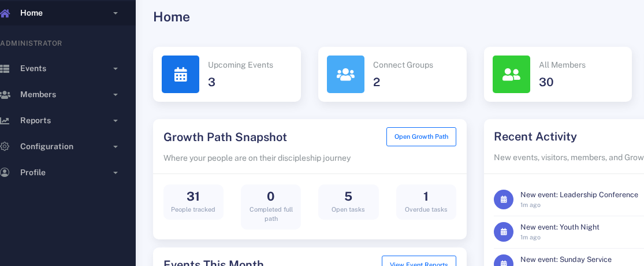Screen dimensions: 644x266
Task: Open the Events sidebar menu item
Action: pos(68,69)
